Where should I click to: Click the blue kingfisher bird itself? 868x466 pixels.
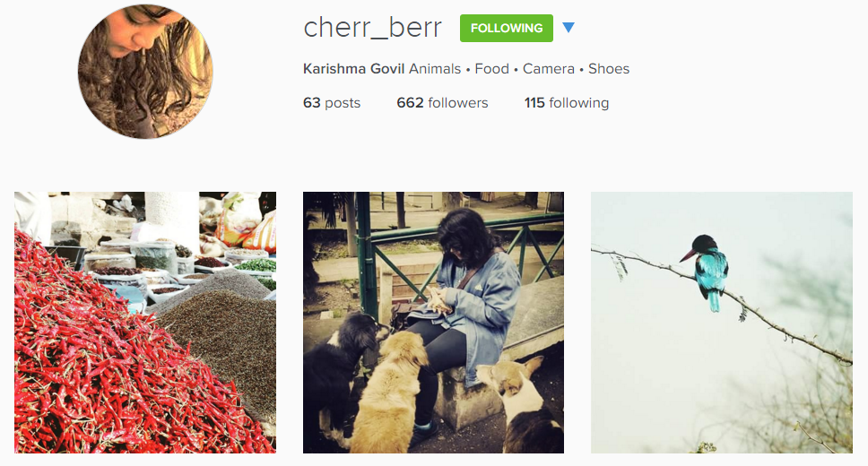707,272
